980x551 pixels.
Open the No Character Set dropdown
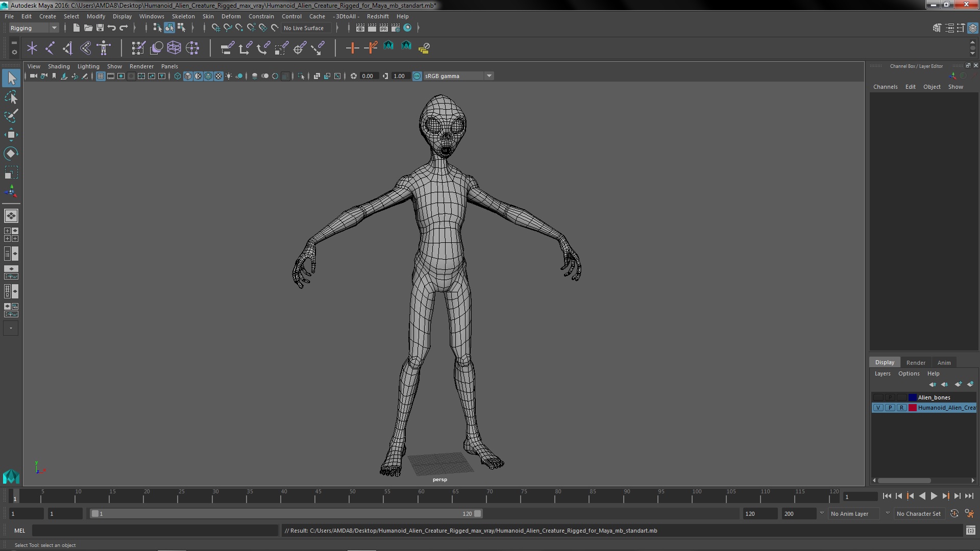click(919, 514)
